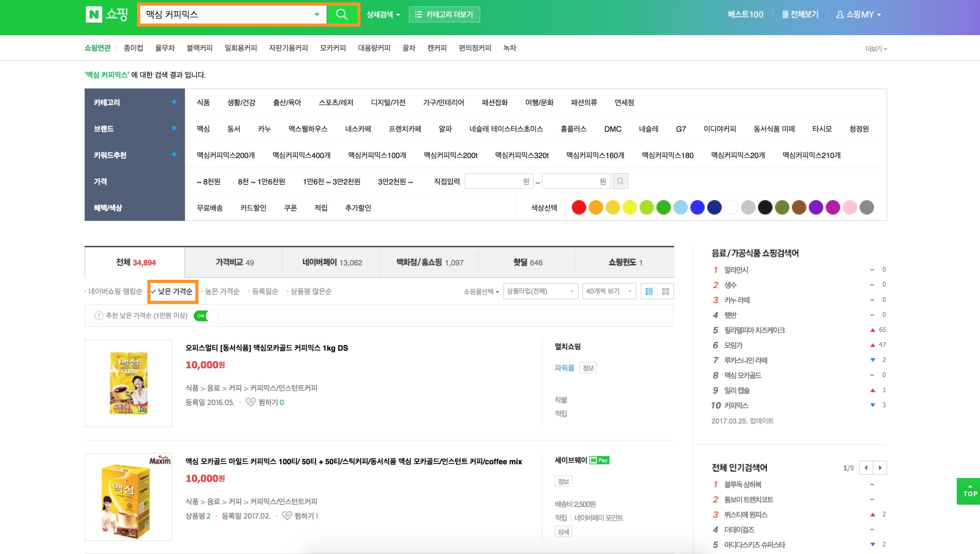Image resolution: width=980 pixels, height=554 pixels.
Task: Go to previous popular search page arrow
Action: pos(866,467)
